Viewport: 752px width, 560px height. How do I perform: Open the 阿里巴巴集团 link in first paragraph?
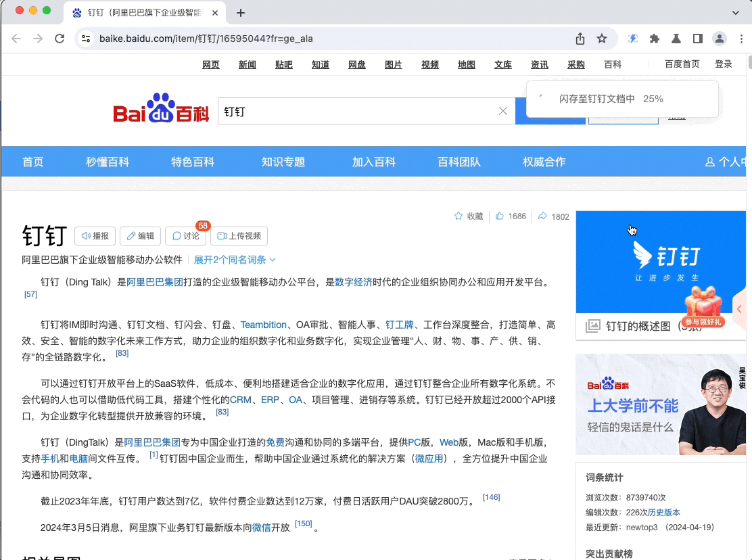tap(154, 282)
